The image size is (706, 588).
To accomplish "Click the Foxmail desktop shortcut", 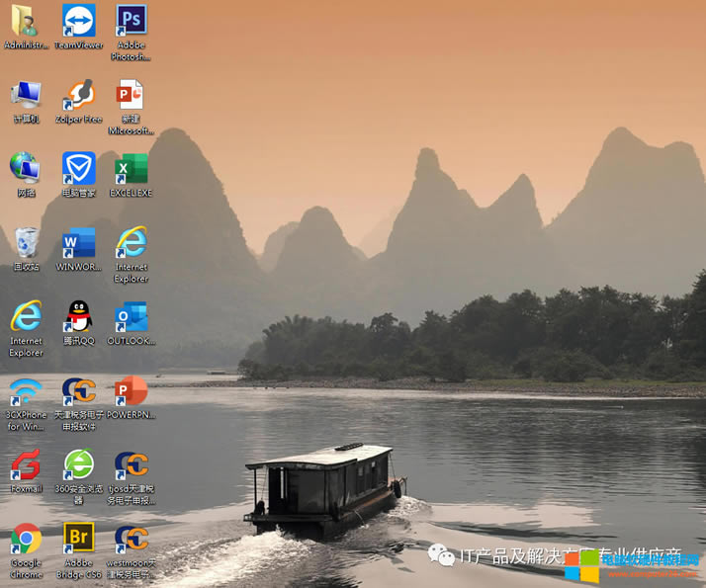I will pyautogui.click(x=26, y=464).
